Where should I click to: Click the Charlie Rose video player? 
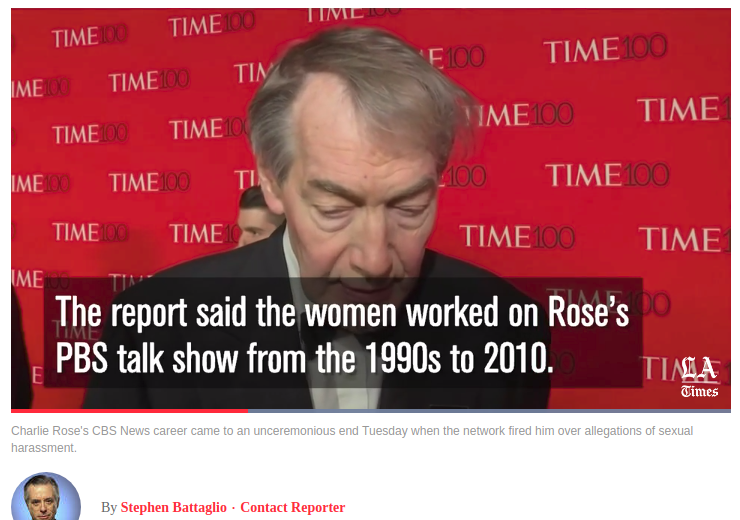[x=371, y=208]
